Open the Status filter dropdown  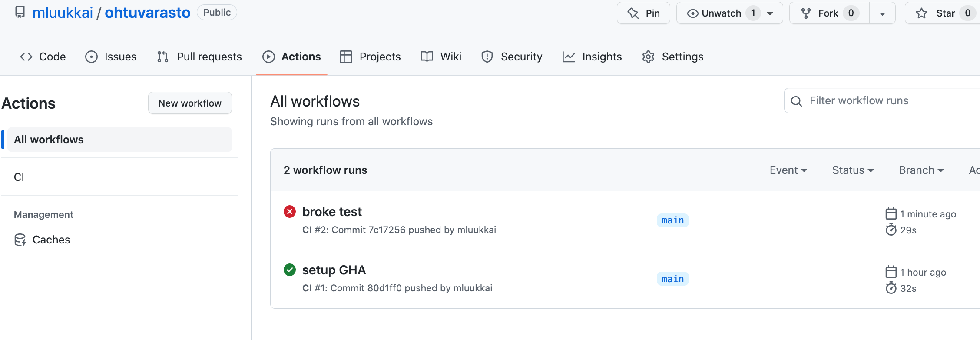(x=853, y=170)
